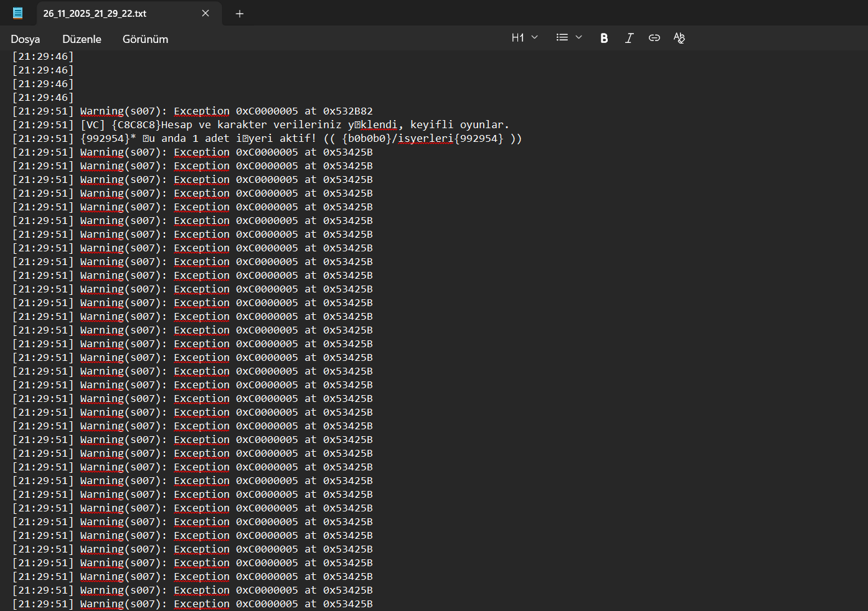Click the word "keyifli" in the log

tap(432, 125)
